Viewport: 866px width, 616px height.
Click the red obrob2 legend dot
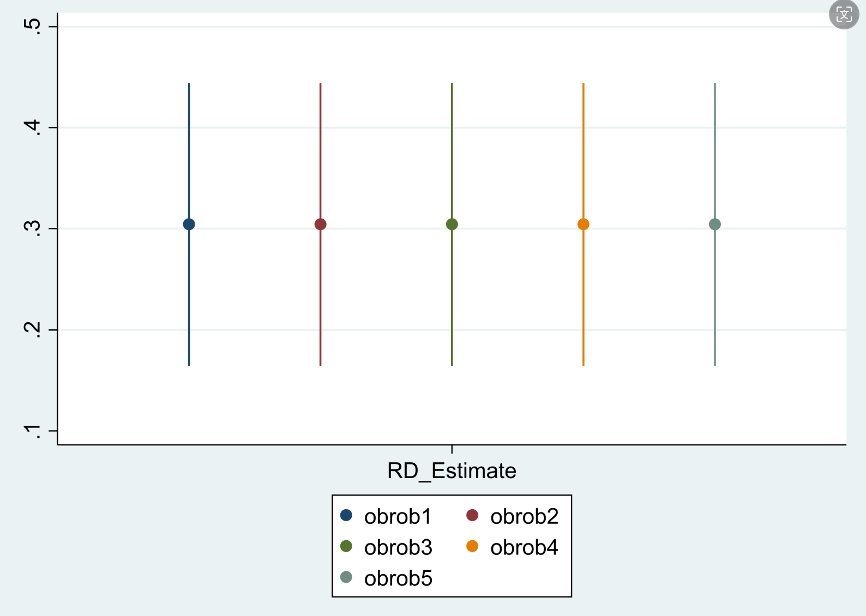pos(472,515)
